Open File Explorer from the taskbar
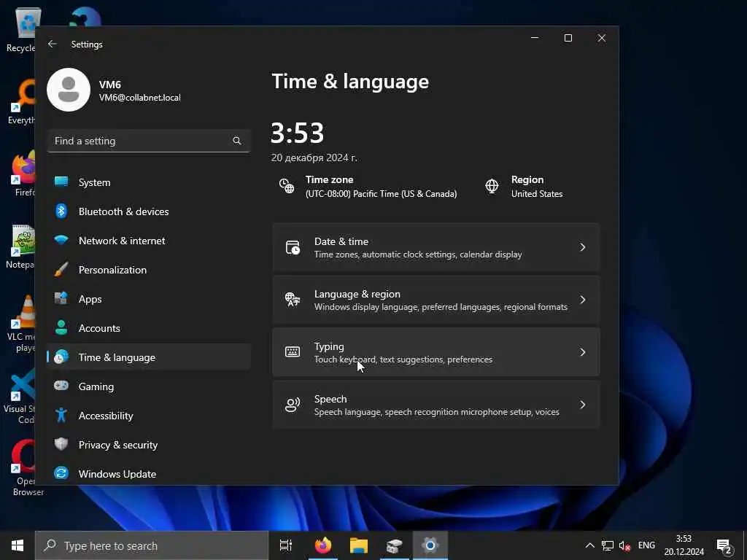 (x=359, y=545)
